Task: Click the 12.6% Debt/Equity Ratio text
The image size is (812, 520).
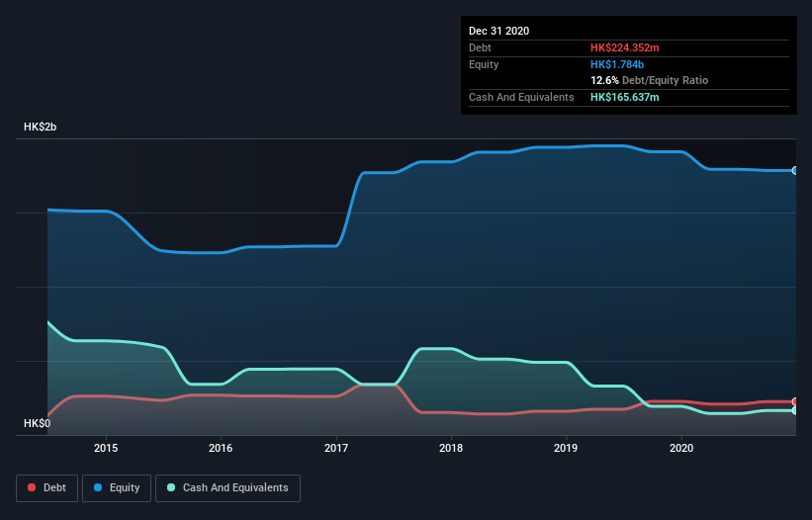Action: [x=650, y=81]
